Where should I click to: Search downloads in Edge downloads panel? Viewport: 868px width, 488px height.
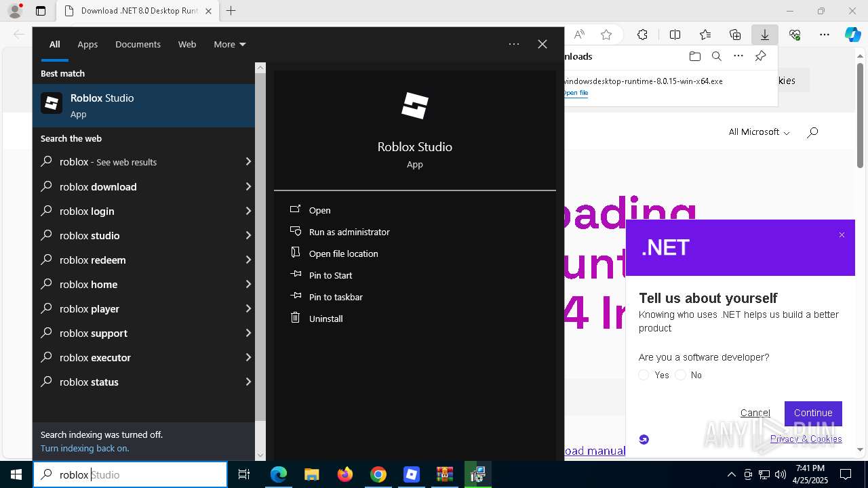[x=716, y=56]
